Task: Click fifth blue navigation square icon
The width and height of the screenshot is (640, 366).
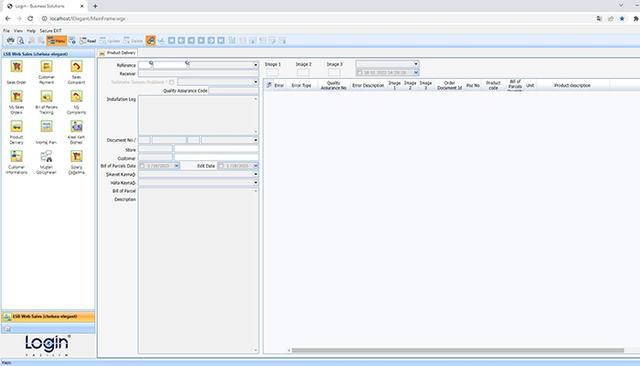Action: tap(211, 40)
